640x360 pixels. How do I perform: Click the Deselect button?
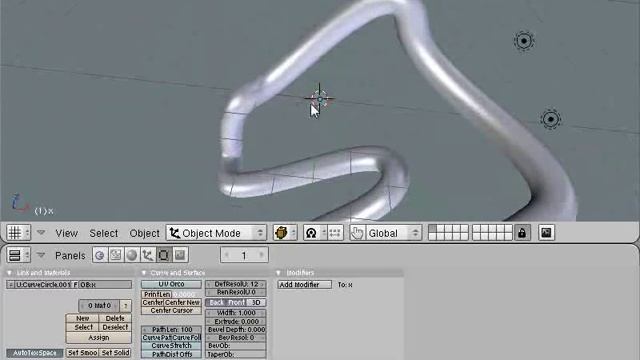coord(115,327)
